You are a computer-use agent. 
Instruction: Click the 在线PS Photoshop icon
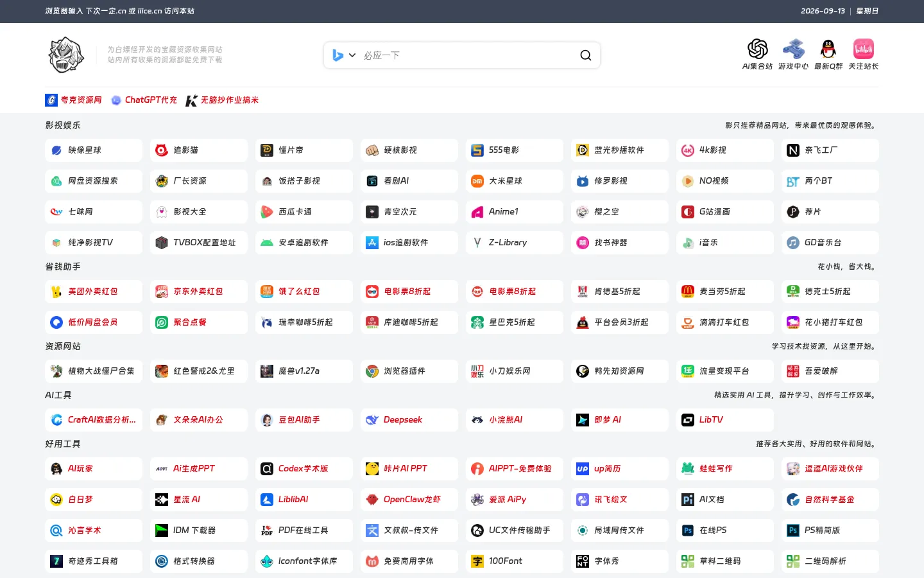point(688,530)
